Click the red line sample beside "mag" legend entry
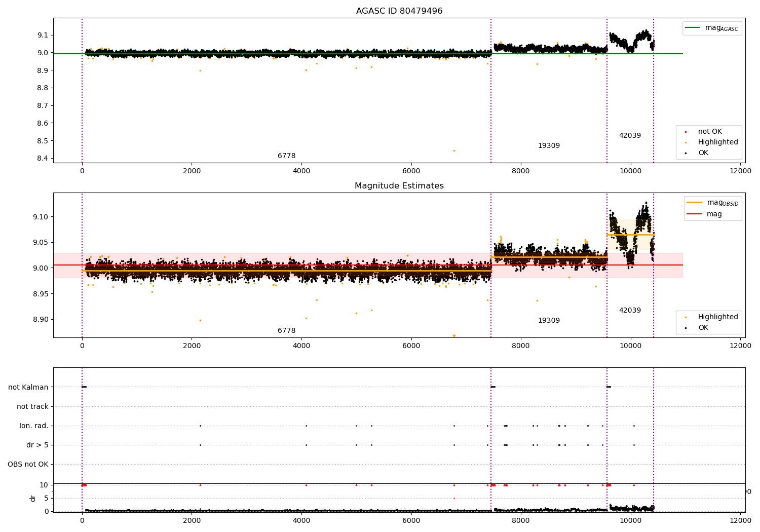 694,214
